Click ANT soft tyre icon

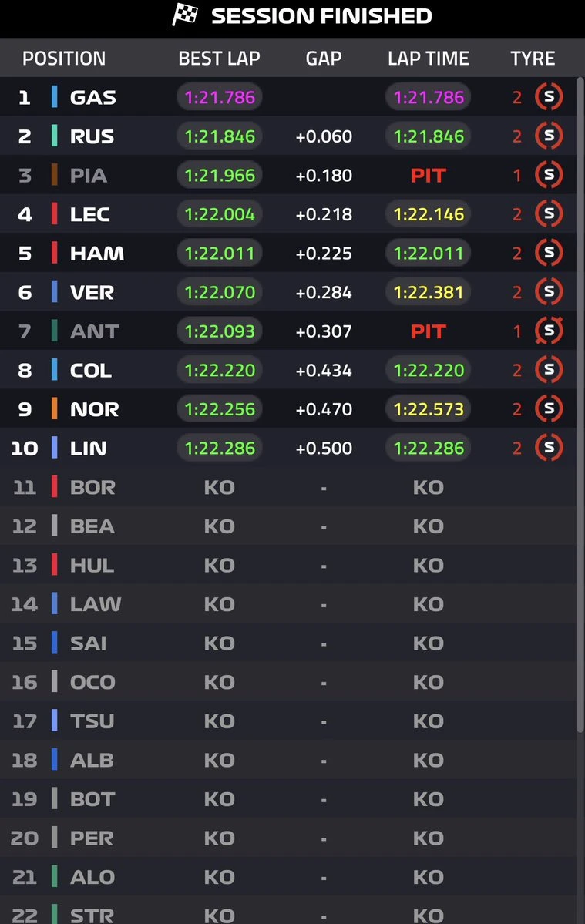click(549, 331)
